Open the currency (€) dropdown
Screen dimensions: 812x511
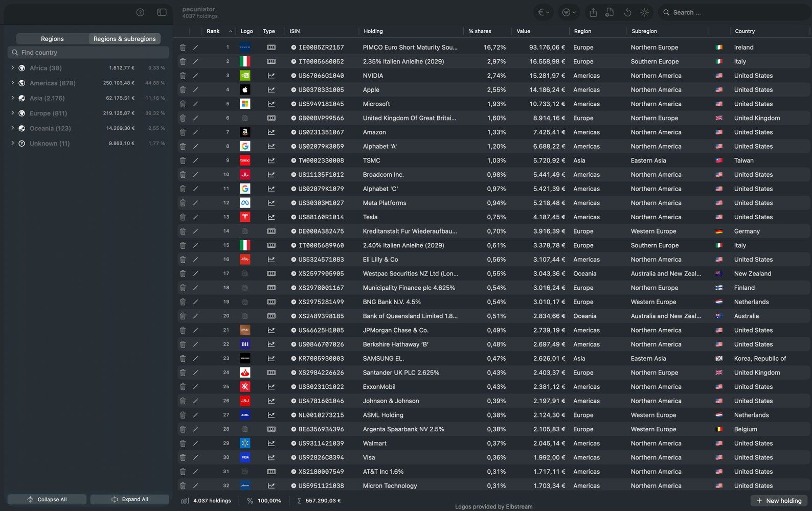[543, 12]
